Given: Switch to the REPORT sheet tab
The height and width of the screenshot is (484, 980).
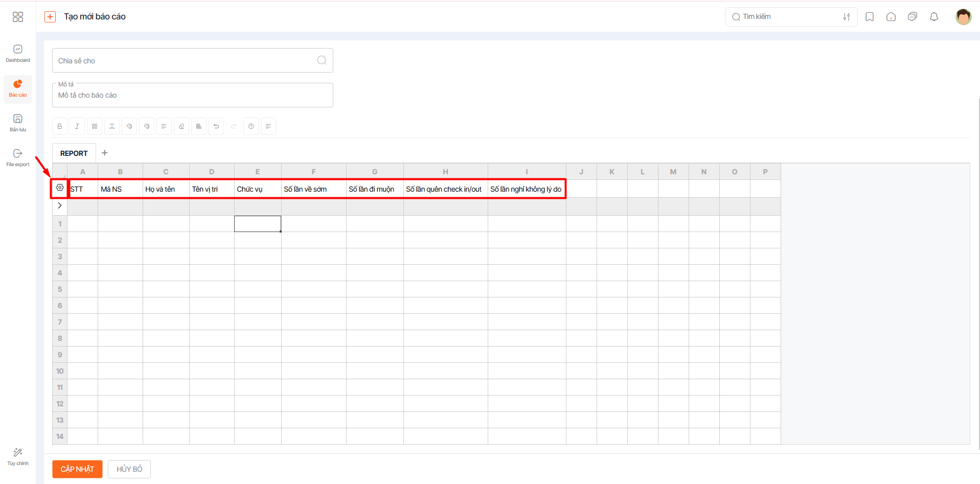Looking at the screenshot, I should 74,153.
